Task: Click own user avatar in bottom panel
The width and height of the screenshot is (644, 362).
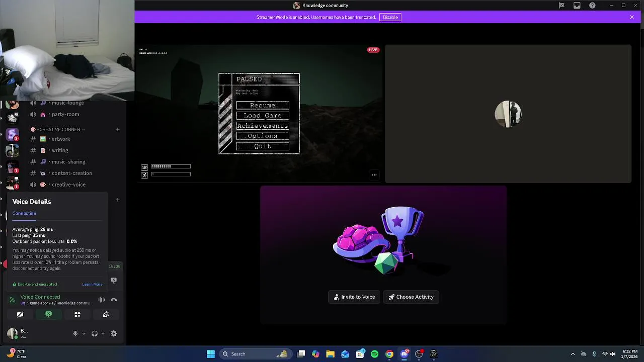Action: coord(13,333)
